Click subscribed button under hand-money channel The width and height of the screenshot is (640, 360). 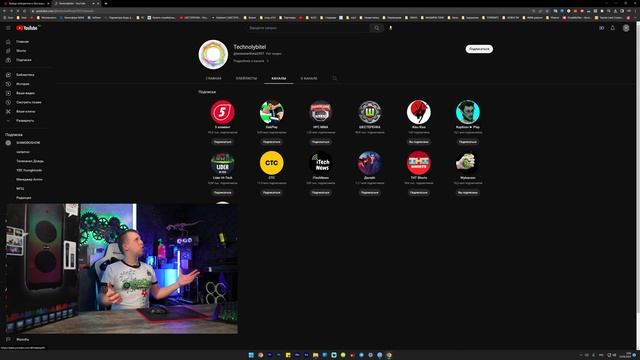coord(468,193)
